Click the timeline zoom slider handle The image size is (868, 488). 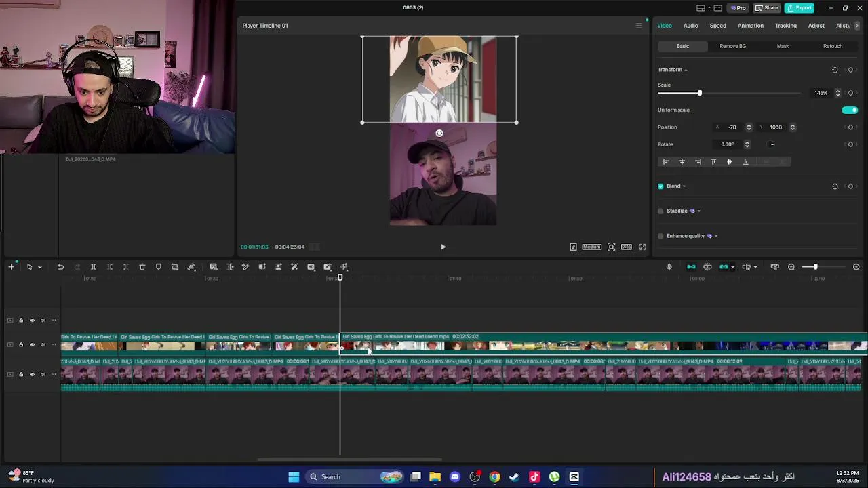click(x=815, y=267)
